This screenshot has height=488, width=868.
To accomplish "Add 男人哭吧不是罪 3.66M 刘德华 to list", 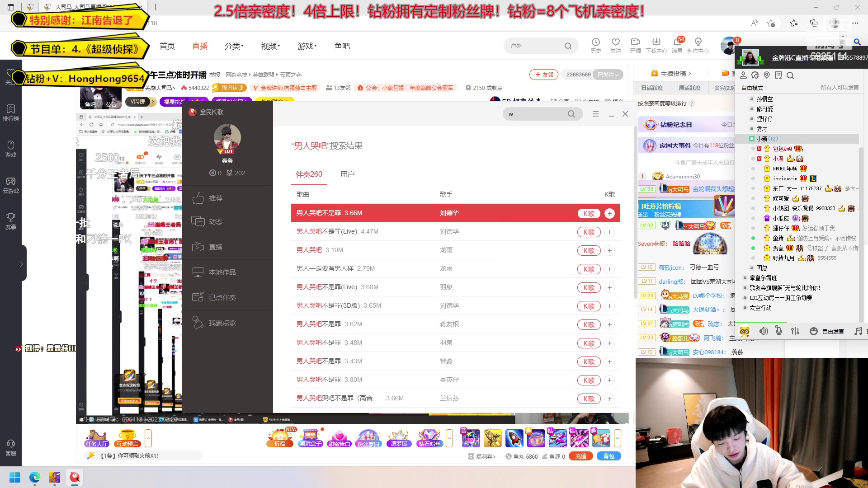I will pyautogui.click(x=610, y=213).
